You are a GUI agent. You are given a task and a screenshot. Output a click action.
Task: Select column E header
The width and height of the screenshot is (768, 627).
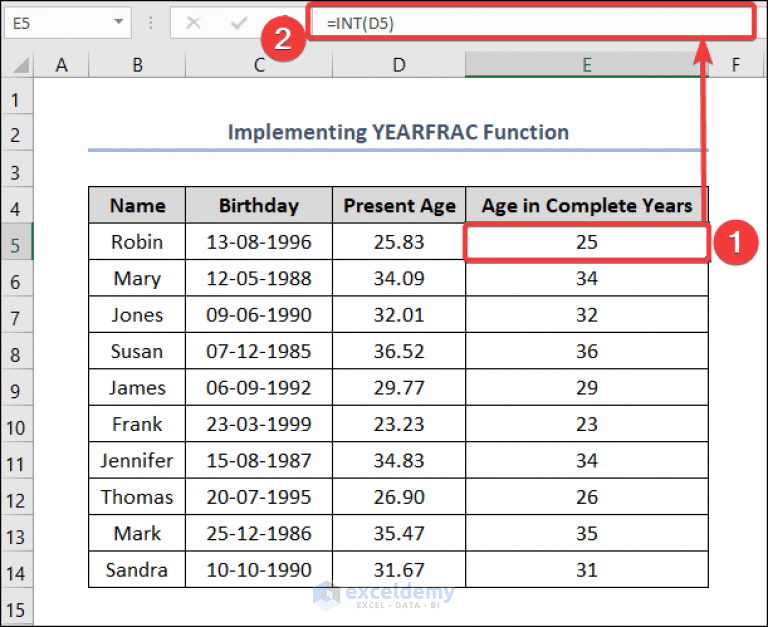587,65
